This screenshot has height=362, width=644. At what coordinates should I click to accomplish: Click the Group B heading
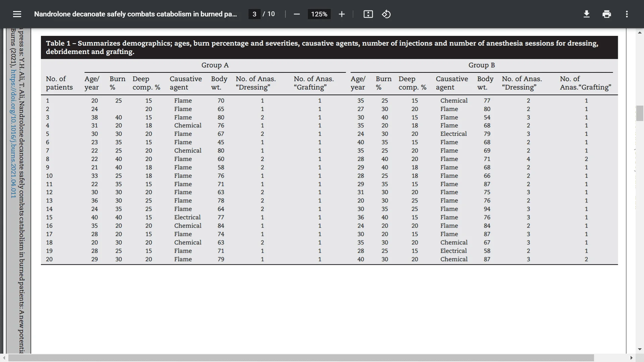482,65
